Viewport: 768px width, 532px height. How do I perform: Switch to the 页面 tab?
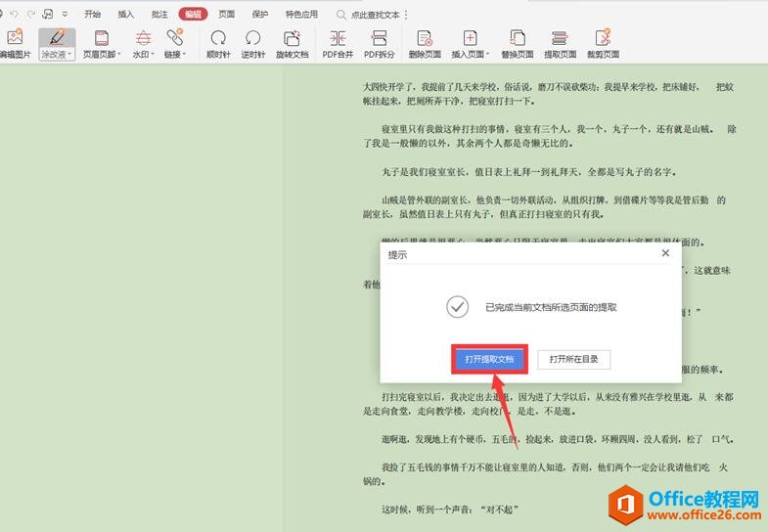[226, 15]
